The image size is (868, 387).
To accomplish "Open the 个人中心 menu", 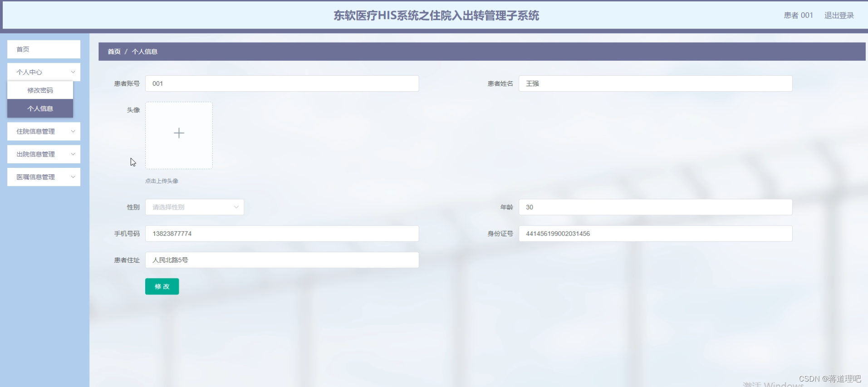I will click(44, 72).
